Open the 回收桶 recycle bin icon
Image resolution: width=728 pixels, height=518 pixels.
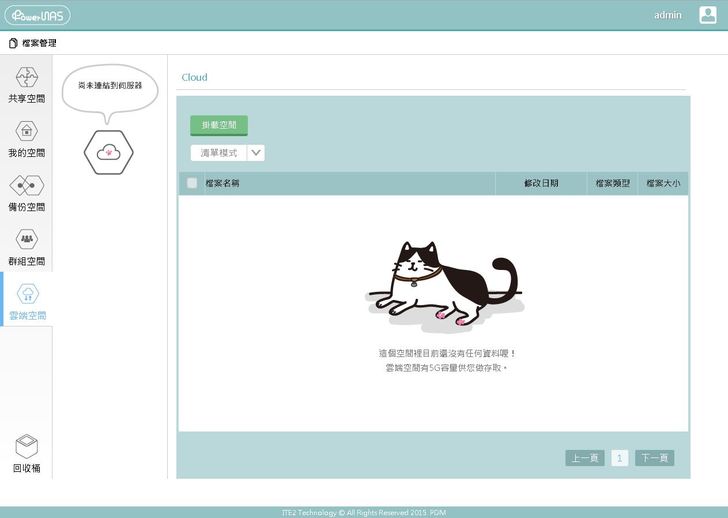(x=26, y=446)
